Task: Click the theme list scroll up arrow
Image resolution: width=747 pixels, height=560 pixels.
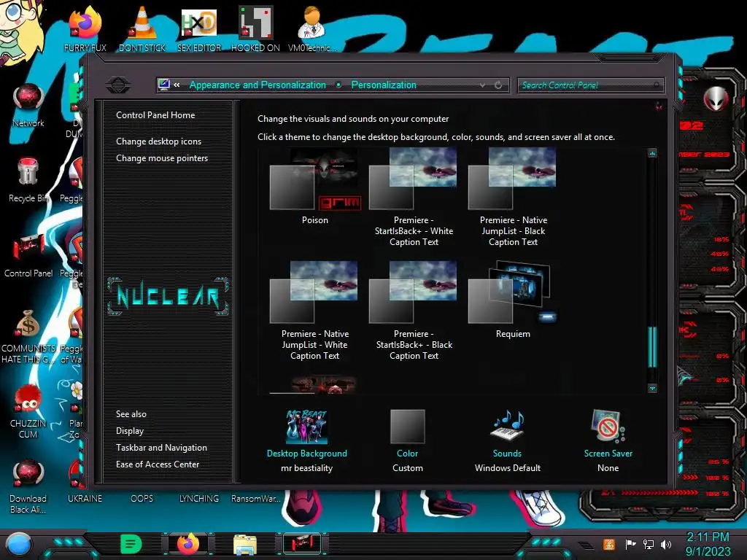Action: (652, 153)
